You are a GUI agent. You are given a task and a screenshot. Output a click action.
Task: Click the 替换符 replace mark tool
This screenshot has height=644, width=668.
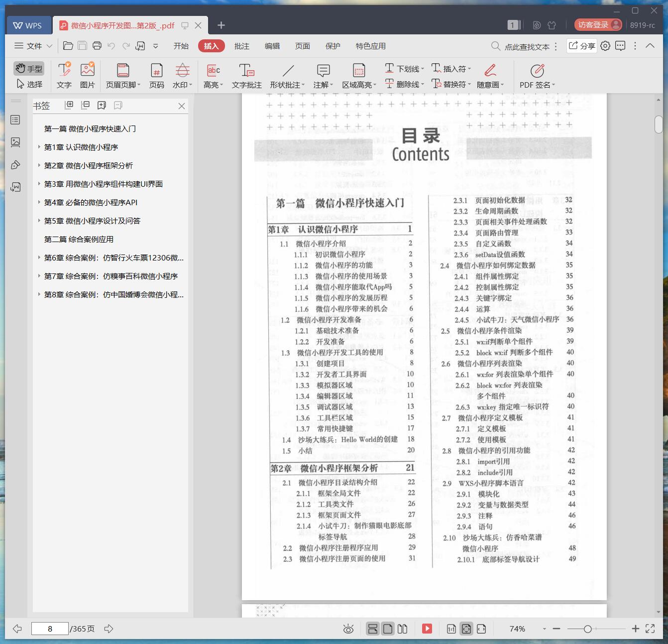[x=451, y=84]
